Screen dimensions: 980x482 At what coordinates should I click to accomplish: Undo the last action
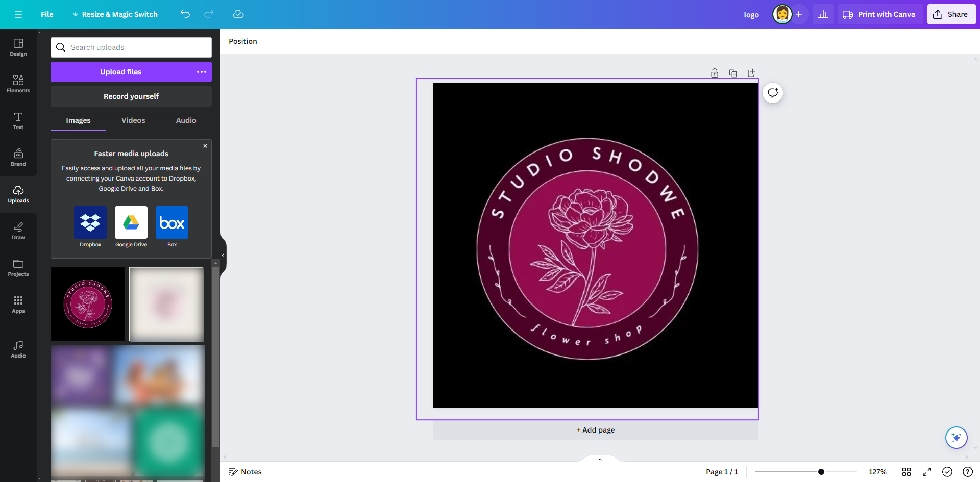pos(185,14)
